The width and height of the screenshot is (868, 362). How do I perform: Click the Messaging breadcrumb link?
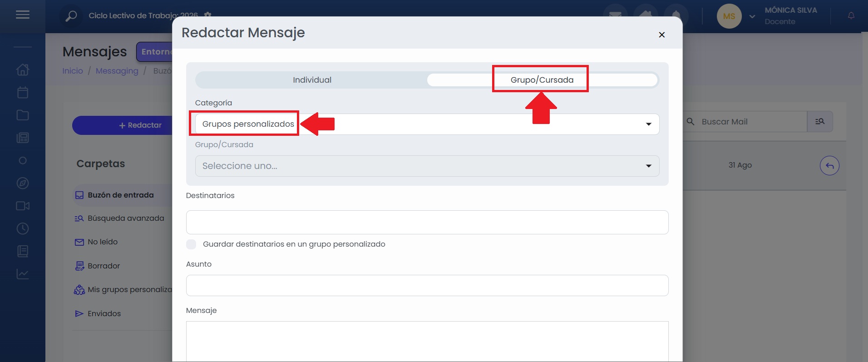click(117, 71)
